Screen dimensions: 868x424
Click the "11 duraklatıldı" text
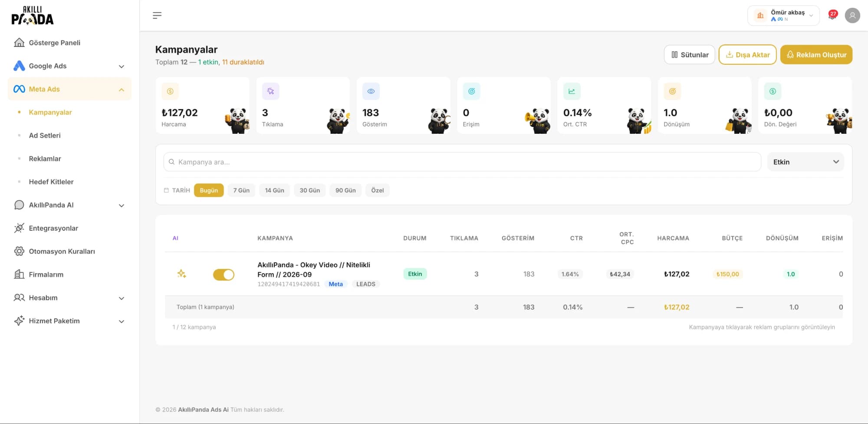(243, 62)
